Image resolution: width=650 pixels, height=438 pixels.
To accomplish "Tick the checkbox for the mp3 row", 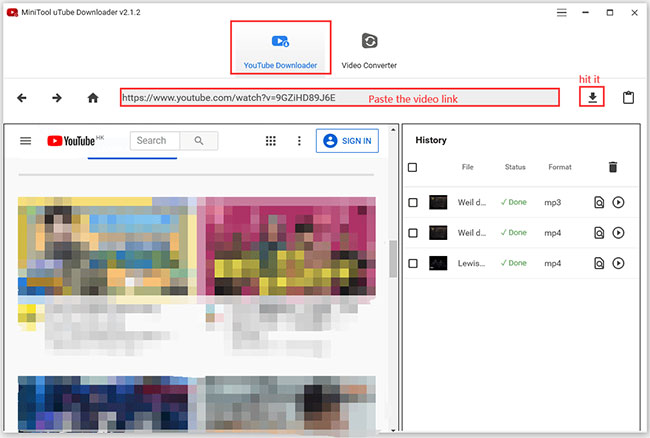I will 413,203.
